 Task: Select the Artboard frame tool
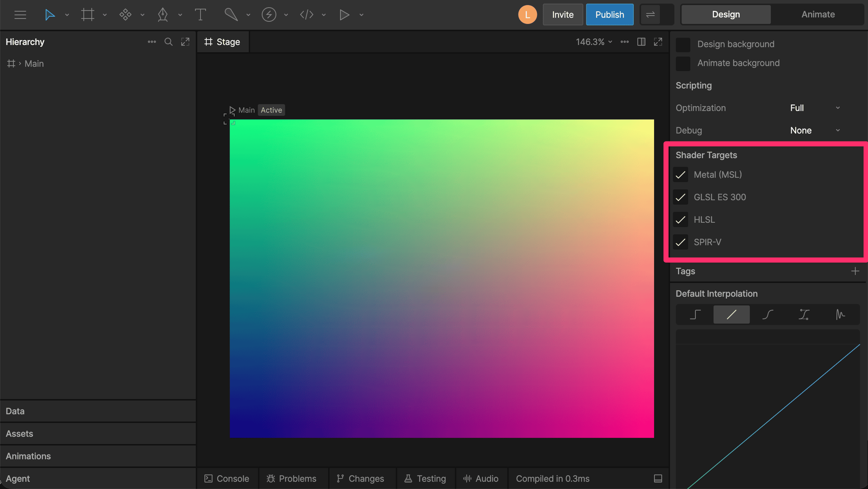[87, 15]
